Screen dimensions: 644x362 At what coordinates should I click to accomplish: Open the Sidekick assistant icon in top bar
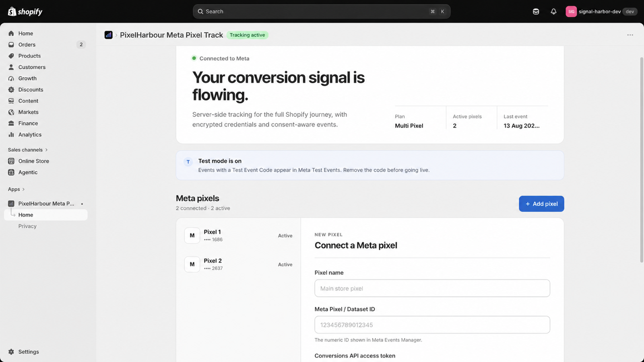coord(536,12)
